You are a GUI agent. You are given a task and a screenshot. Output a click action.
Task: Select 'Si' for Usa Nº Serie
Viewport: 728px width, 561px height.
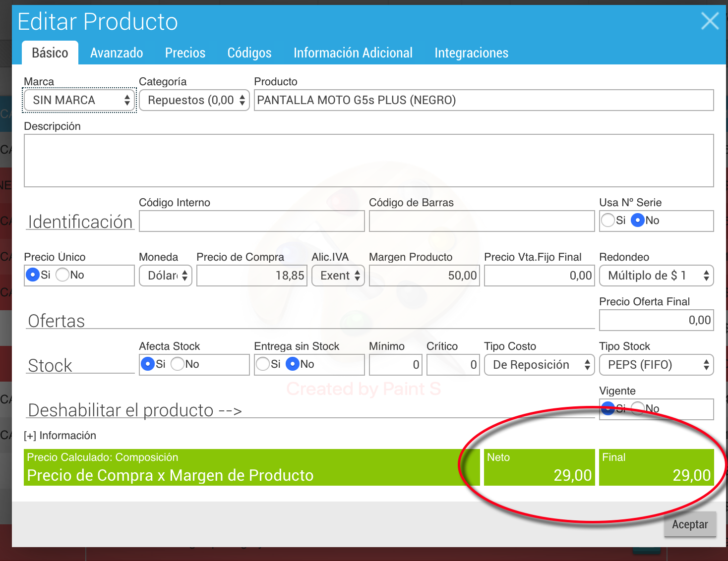point(608,221)
